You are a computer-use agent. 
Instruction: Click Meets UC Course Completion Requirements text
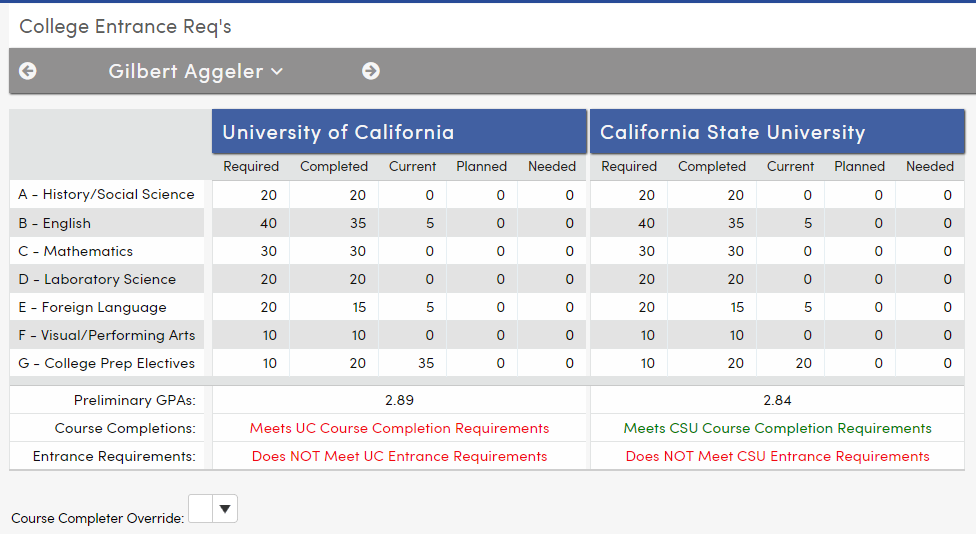click(400, 428)
